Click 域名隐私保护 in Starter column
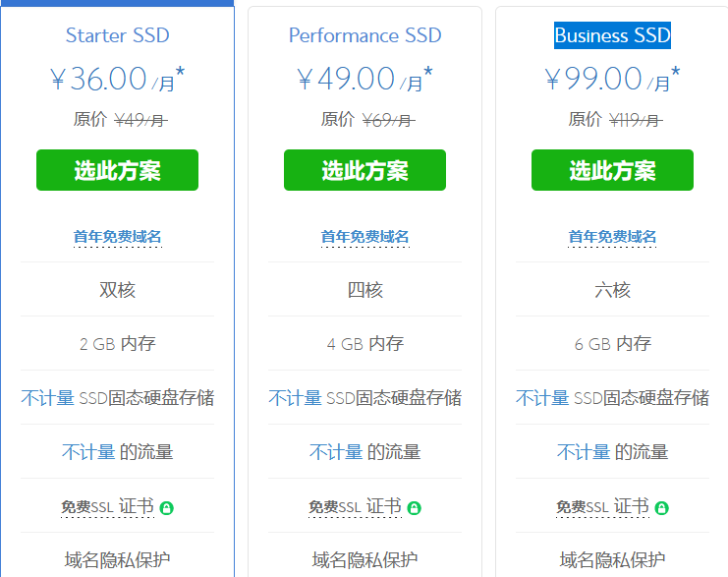Screen dimensions: 728x577 (x=118, y=560)
